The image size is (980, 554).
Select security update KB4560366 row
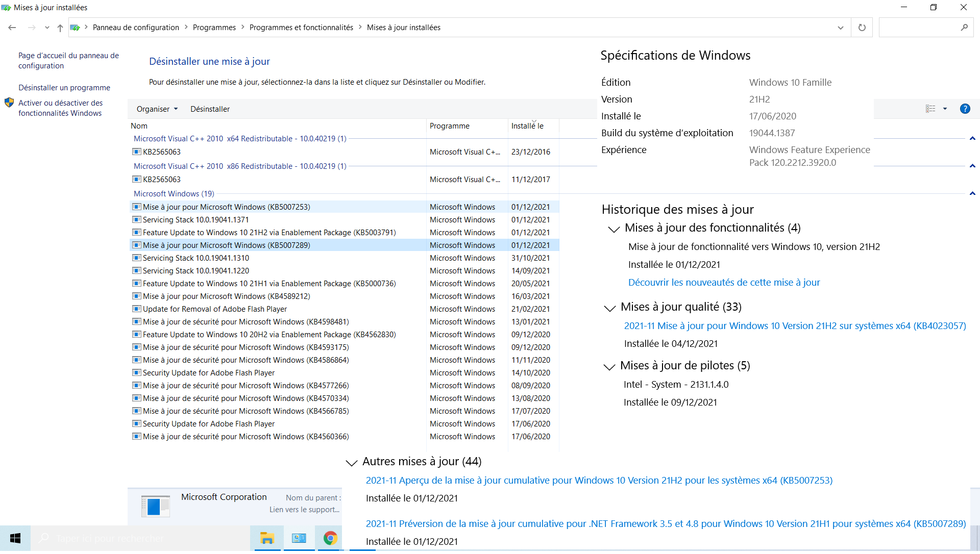click(x=345, y=437)
